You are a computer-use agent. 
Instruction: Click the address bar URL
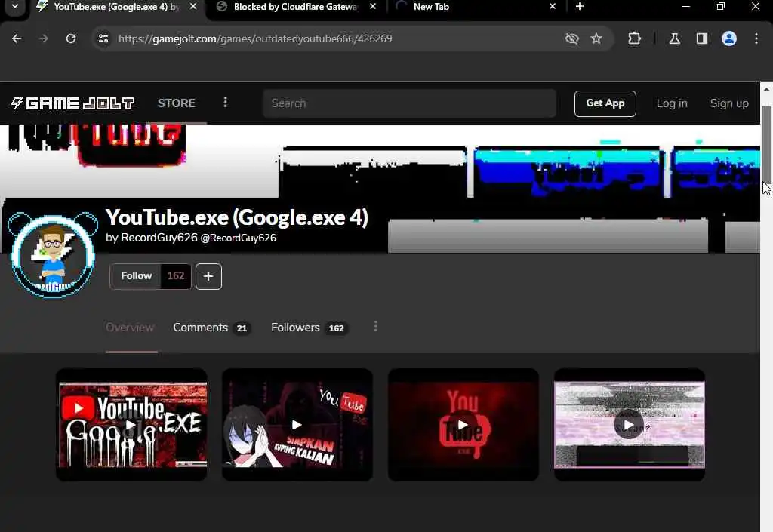255,38
